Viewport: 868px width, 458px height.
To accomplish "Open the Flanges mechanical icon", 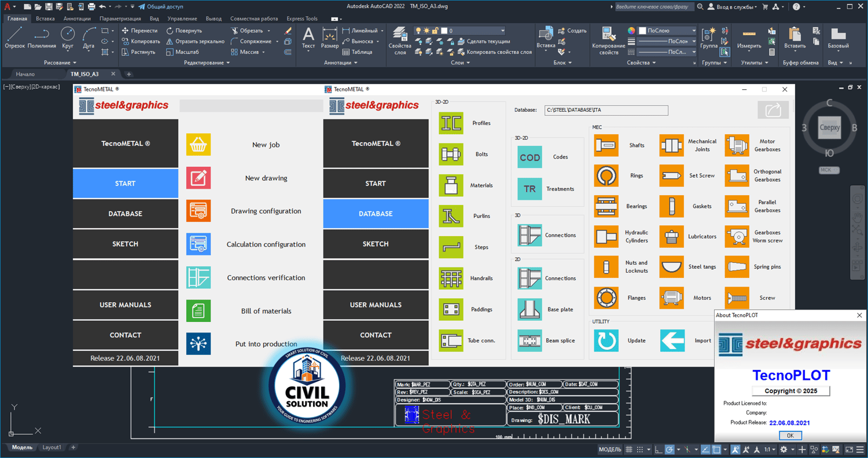I will [x=606, y=298].
